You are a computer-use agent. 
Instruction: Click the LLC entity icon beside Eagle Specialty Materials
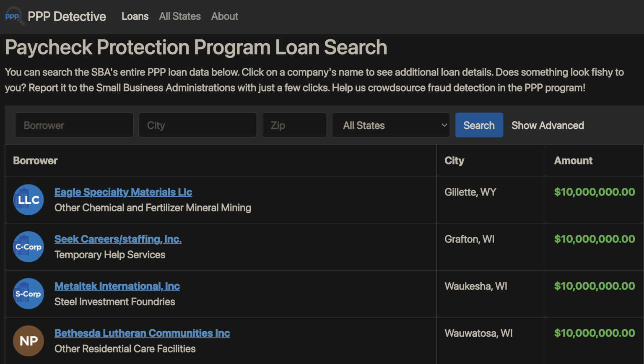coord(28,199)
